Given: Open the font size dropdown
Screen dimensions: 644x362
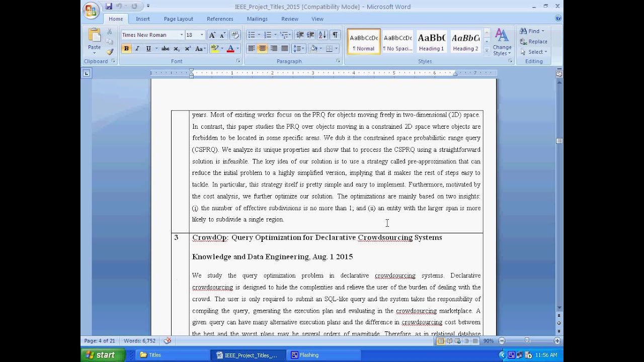Looking at the screenshot, I should (x=202, y=35).
